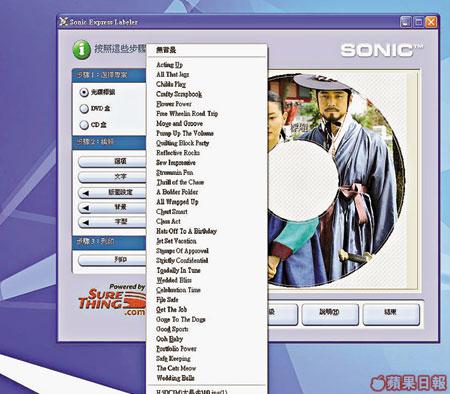Screen dimensions: 450x394
Task: Select Gone To The Dogs
Action: [207, 319]
